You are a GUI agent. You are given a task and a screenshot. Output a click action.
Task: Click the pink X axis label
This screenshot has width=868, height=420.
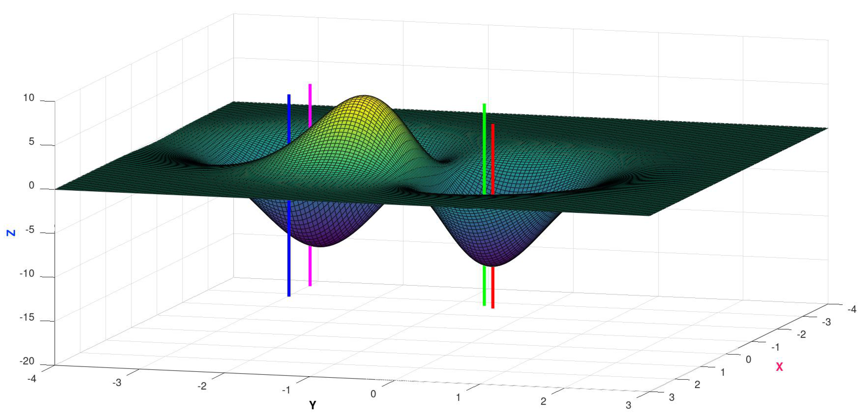click(779, 367)
